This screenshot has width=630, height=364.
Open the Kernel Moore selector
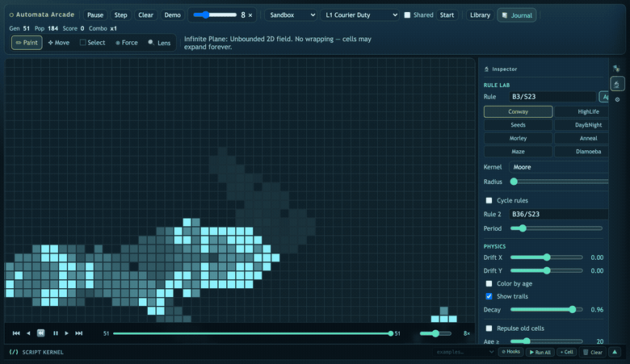558,167
